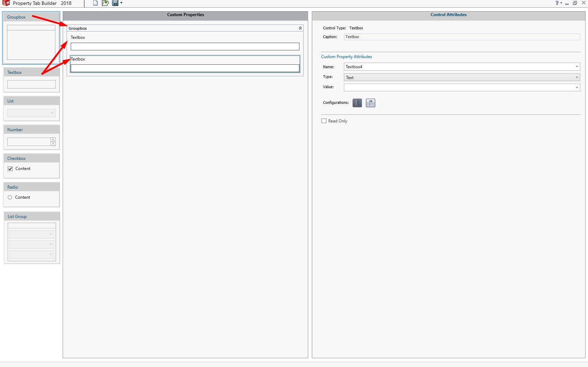Open the Save button's dropdown arrow
The image size is (588, 367).
pyautogui.click(x=121, y=3)
